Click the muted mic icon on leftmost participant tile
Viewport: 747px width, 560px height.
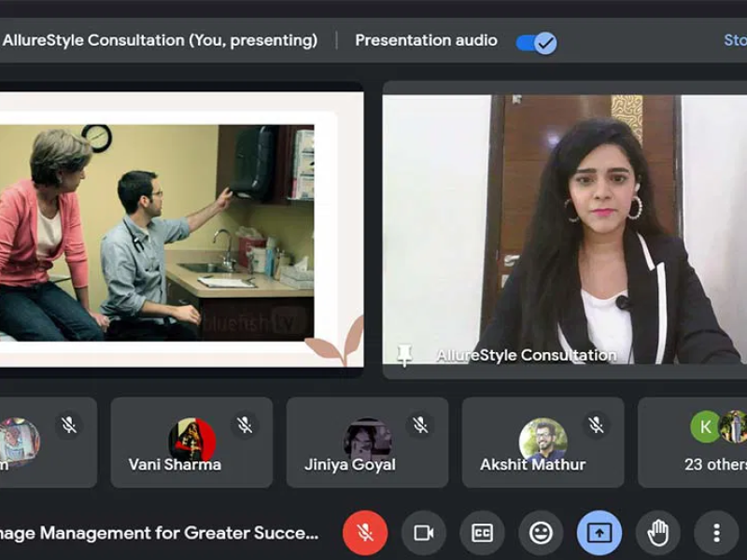pyautogui.click(x=69, y=425)
